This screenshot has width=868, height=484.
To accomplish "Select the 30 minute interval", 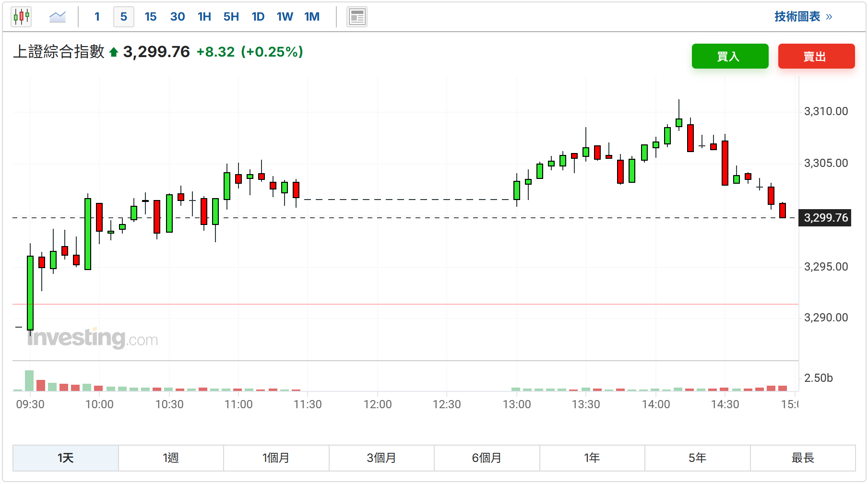I will (x=178, y=17).
